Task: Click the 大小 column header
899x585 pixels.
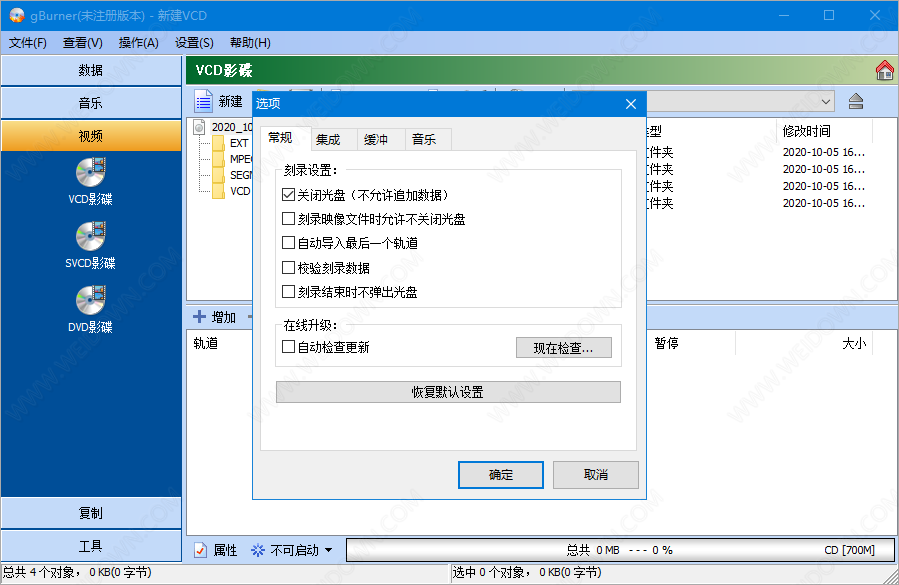Action: pos(854,344)
